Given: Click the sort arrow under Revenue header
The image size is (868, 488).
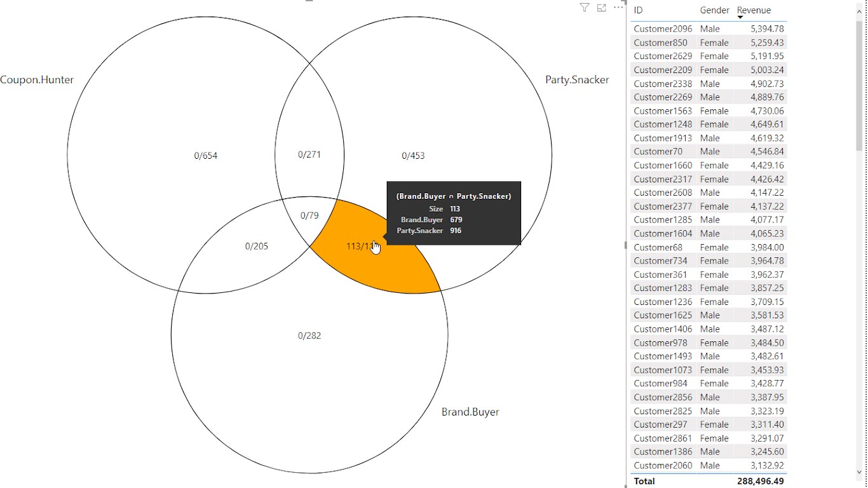Looking at the screenshot, I should [x=740, y=17].
